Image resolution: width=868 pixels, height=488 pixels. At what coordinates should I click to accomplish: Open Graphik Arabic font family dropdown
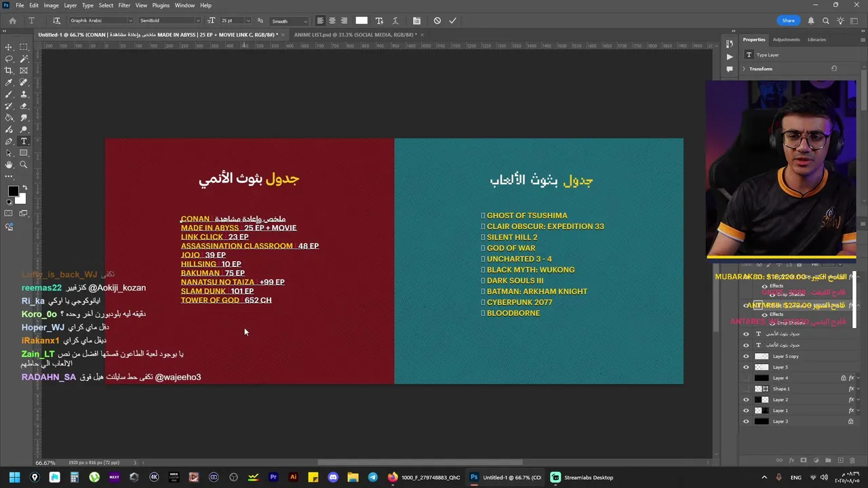tap(130, 21)
